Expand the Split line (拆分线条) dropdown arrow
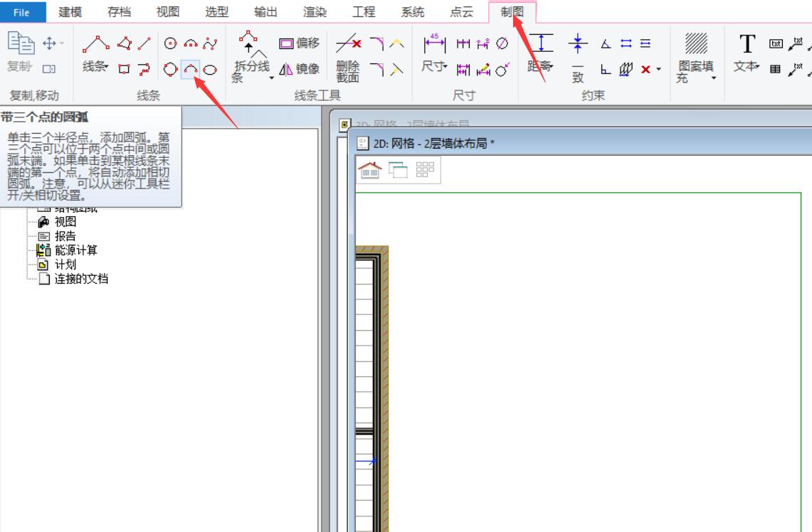The image size is (812, 532). (271, 78)
